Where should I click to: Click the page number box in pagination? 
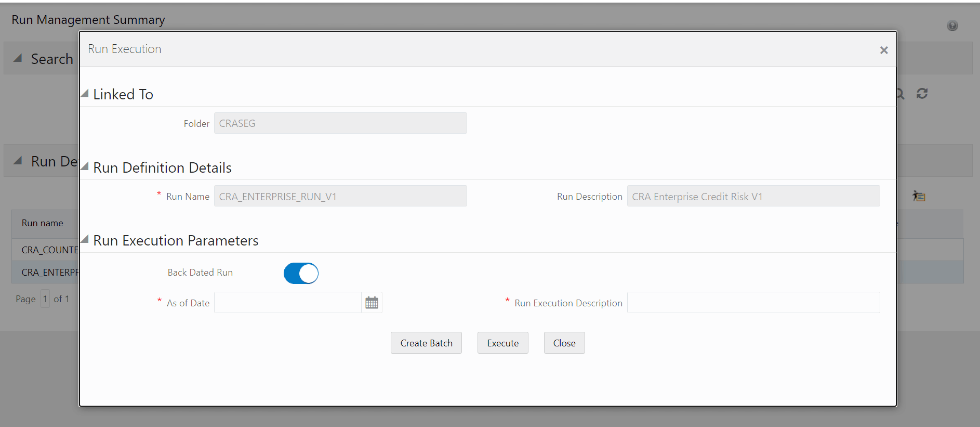click(x=45, y=299)
